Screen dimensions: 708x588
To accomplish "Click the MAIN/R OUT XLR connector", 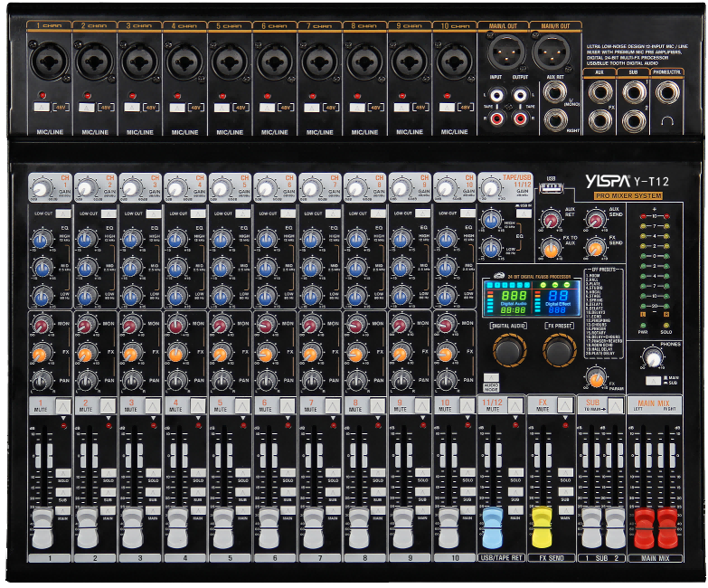I will [551, 52].
